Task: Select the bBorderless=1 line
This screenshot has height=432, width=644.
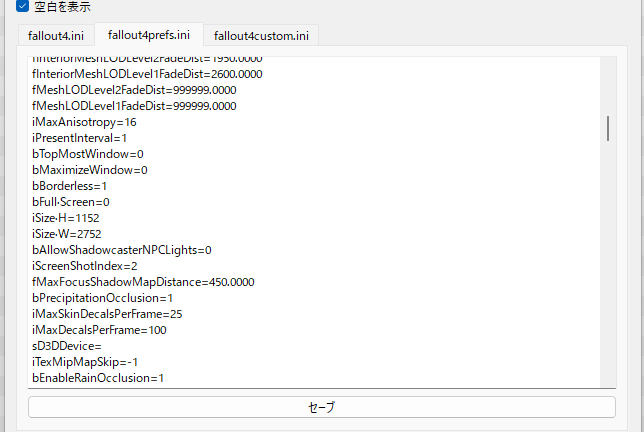Action: tap(69, 186)
